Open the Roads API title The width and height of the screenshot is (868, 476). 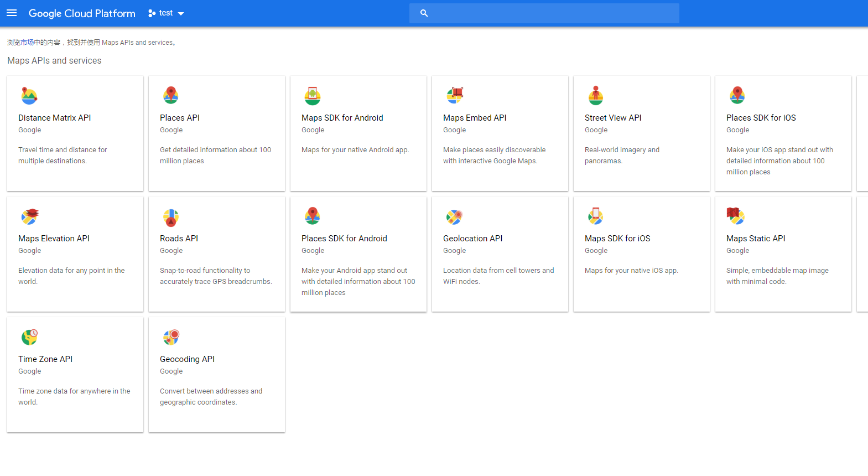[x=179, y=239]
